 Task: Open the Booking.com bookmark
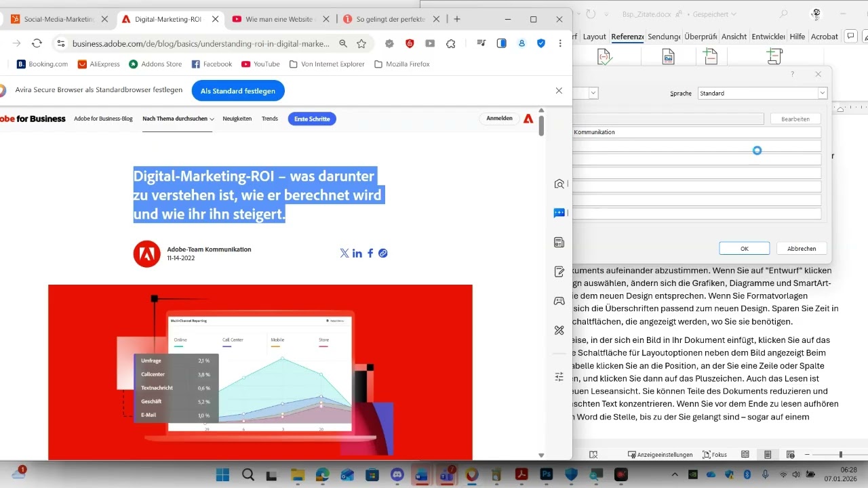pyautogui.click(x=42, y=64)
